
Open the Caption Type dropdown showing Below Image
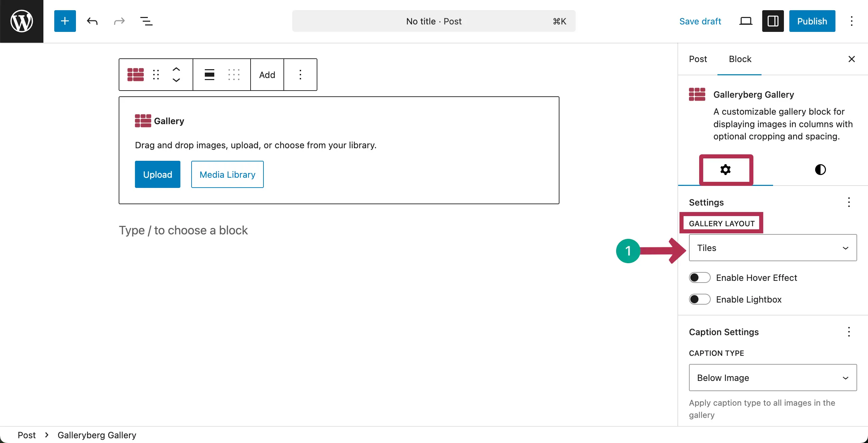pyautogui.click(x=773, y=378)
